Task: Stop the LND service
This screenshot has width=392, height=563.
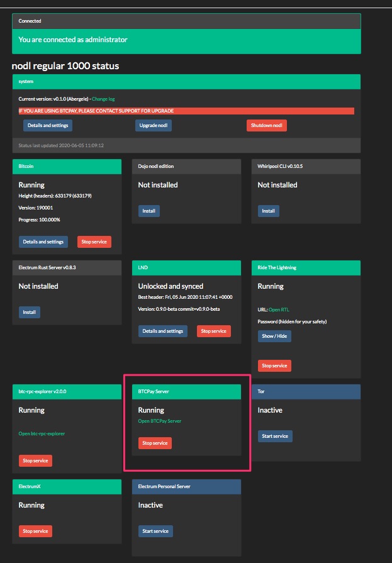Action: (214, 331)
